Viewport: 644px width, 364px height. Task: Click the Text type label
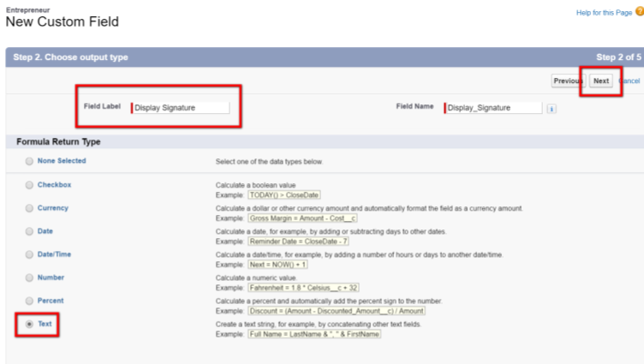point(45,324)
